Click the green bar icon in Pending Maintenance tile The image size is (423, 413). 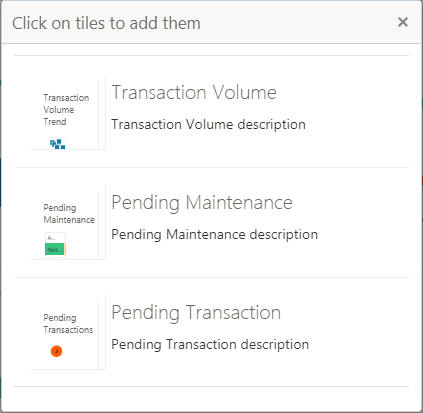click(55, 249)
